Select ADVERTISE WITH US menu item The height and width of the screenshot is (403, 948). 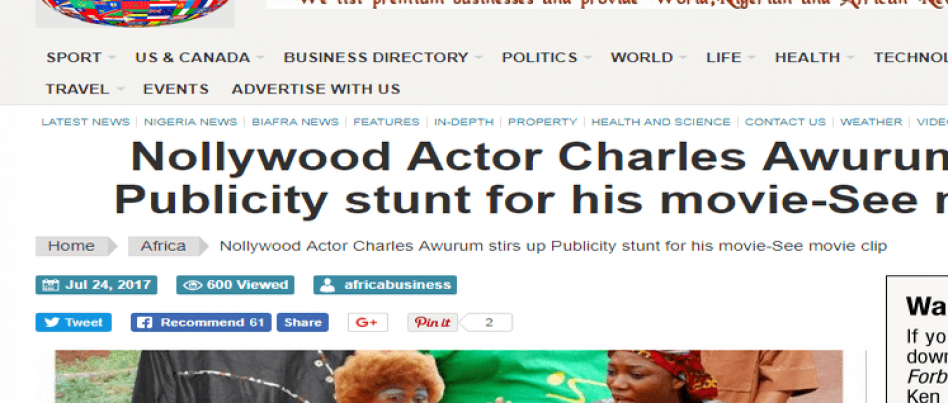tap(316, 89)
